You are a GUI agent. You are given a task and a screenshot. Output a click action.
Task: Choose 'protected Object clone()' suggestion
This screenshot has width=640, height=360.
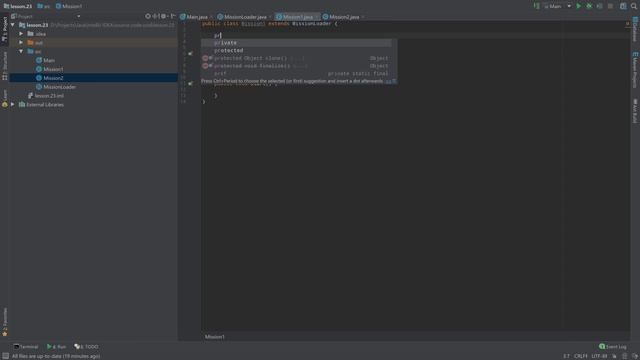coord(296,58)
